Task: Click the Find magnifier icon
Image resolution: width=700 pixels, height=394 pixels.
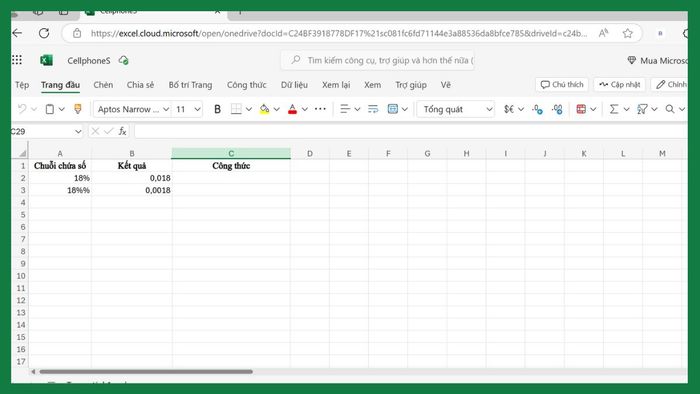Action: 670,109
